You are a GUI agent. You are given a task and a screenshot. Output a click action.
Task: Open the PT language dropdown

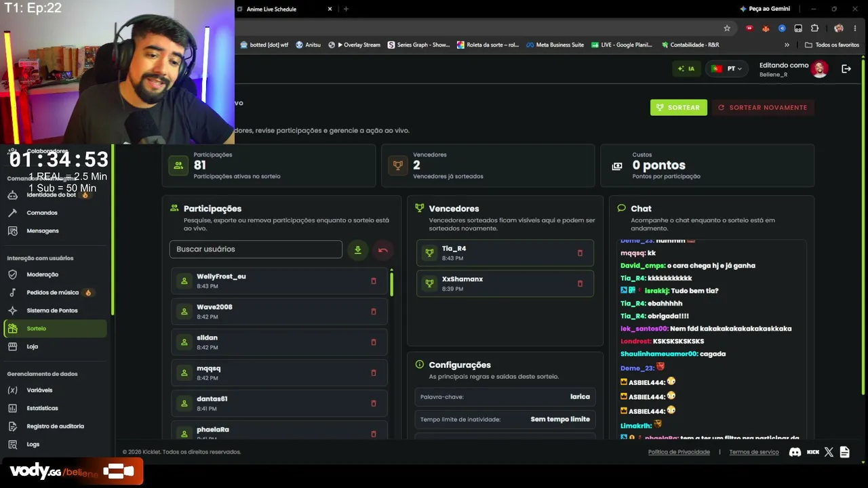click(x=726, y=68)
